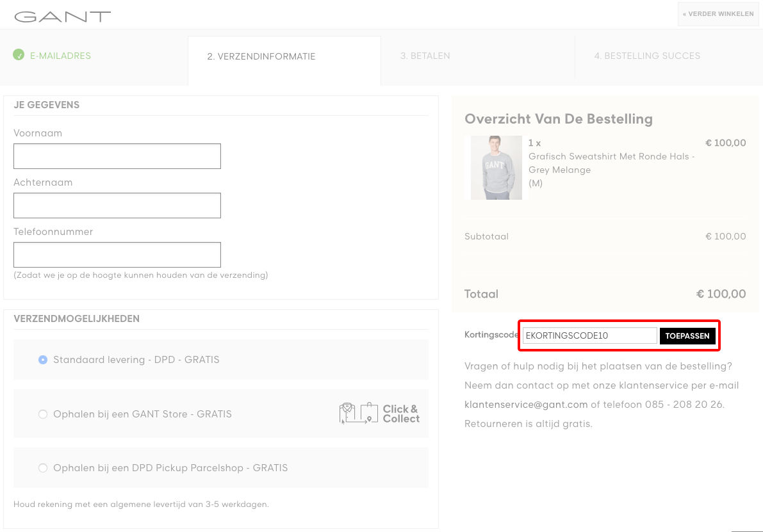This screenshot has width=763, height=532.
Task: Click the phone number 085 - 208 20 26
Action: pos(685,405)
